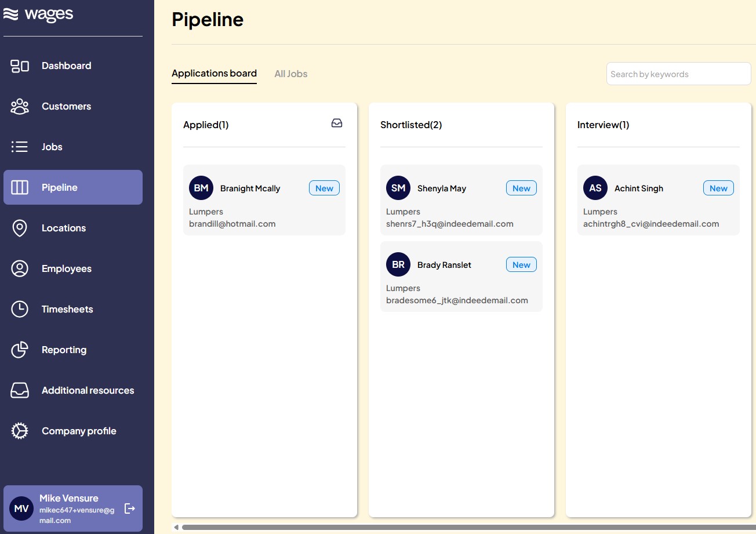Go to Employees section

(x=73, y=269)
